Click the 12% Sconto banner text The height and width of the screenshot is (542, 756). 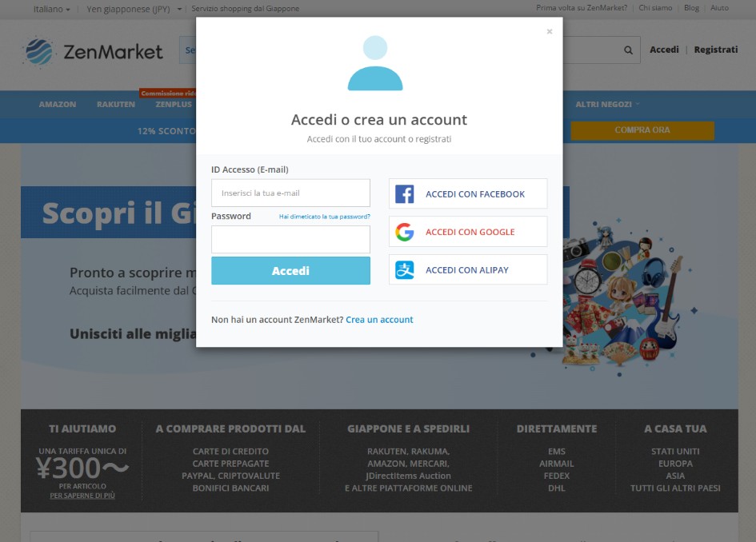coord(166,131)
